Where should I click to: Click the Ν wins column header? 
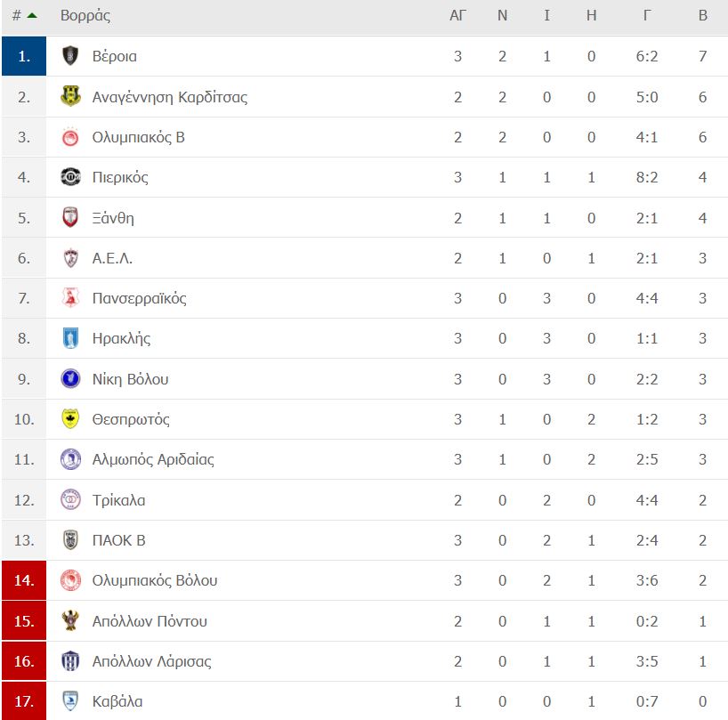point(502,15)
